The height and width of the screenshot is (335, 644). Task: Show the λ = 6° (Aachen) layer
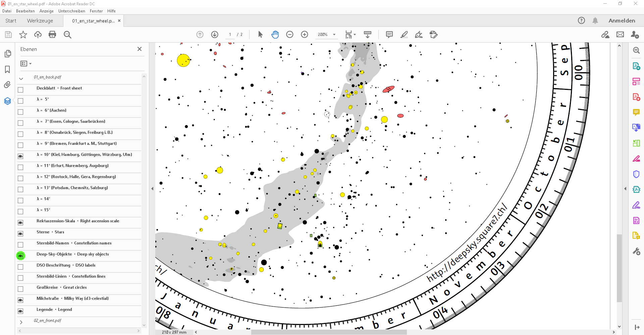pyautogui.click(x=20, y=112)
